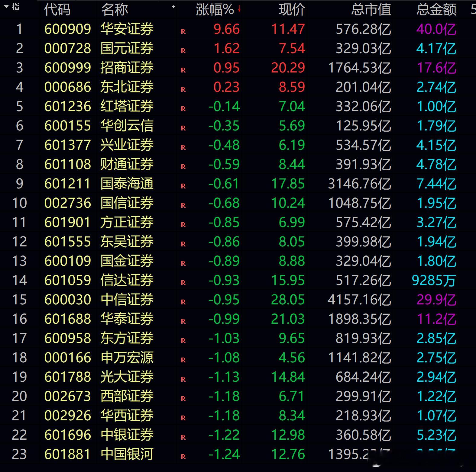Select stock name 西部证券
Viewport: 476px width, 472px height.
[127, 396]
